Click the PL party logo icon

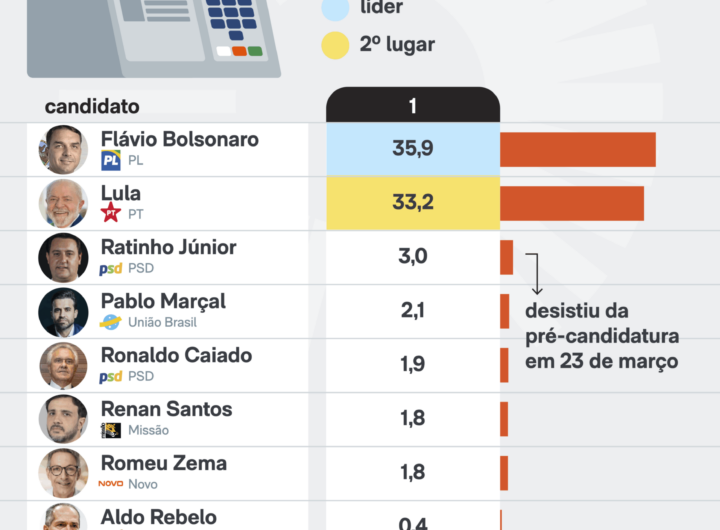tap(110, 160)
